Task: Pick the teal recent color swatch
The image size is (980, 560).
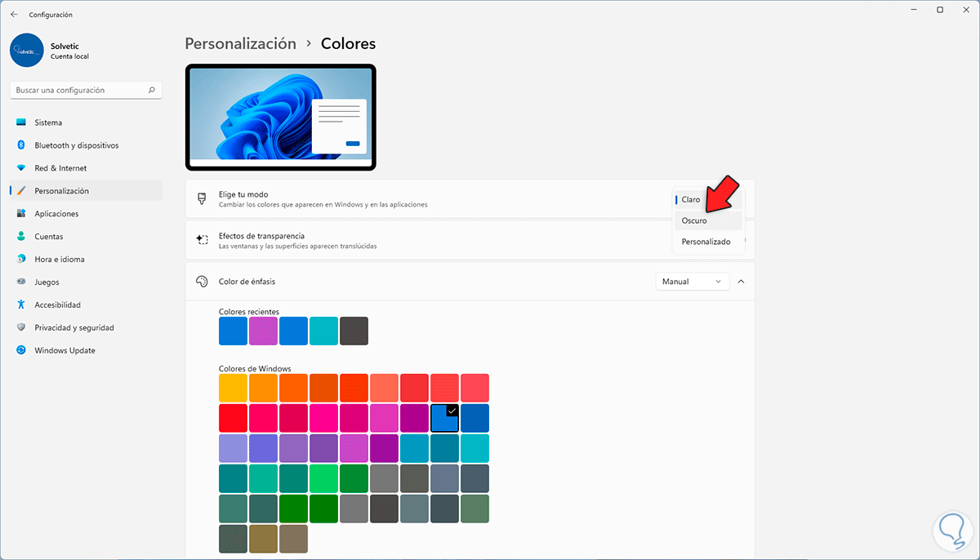Action: [323, 331]
